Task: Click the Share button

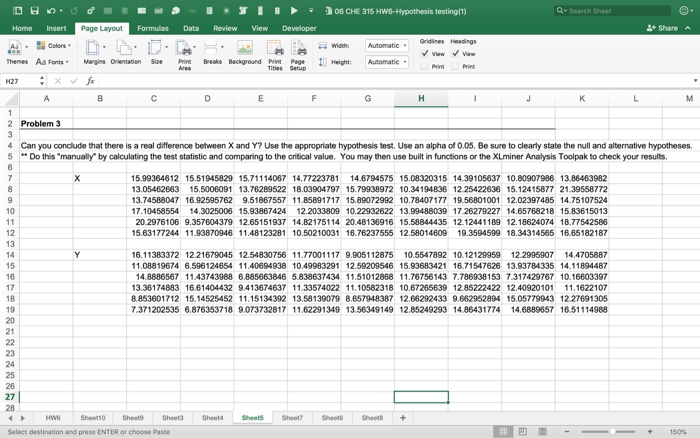Action: pyautogui.click(x=662, y=28)
